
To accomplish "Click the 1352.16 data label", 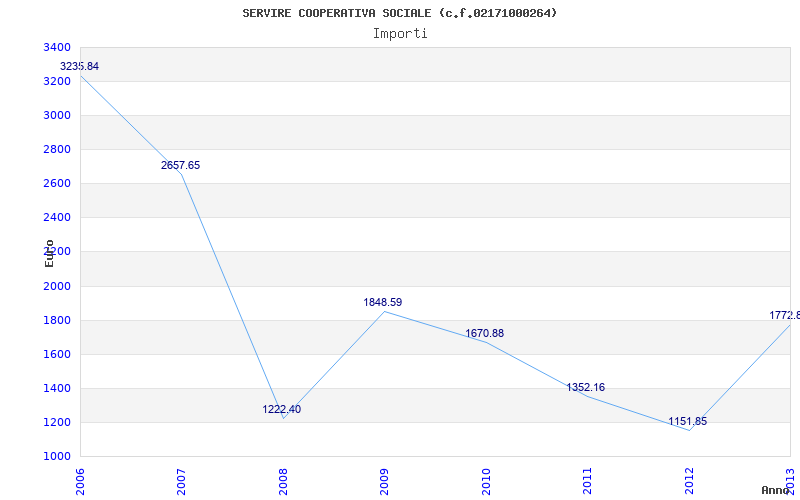I will pyautogui.click(x=586, y=387).
